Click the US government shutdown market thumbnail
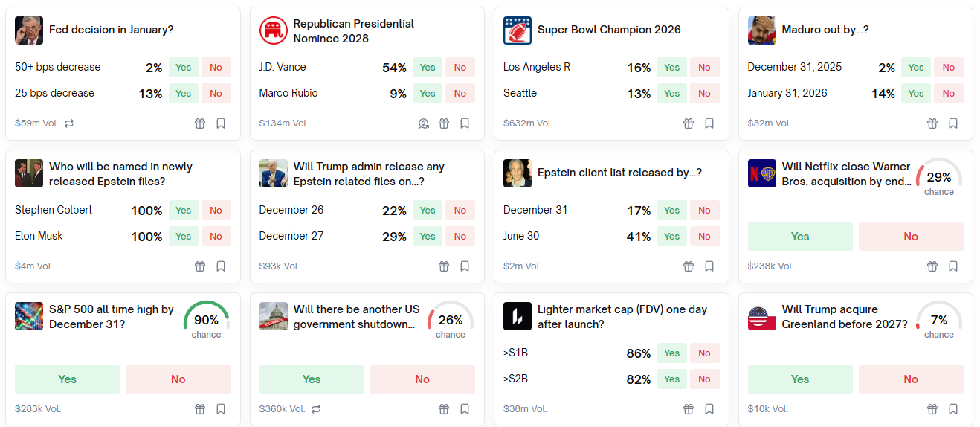 [x=274, y=316]
